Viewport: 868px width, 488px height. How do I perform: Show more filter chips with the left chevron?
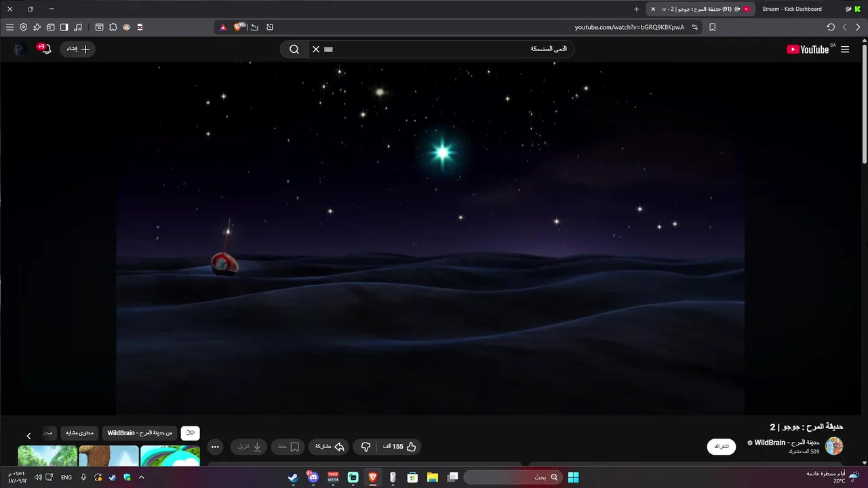28,436
